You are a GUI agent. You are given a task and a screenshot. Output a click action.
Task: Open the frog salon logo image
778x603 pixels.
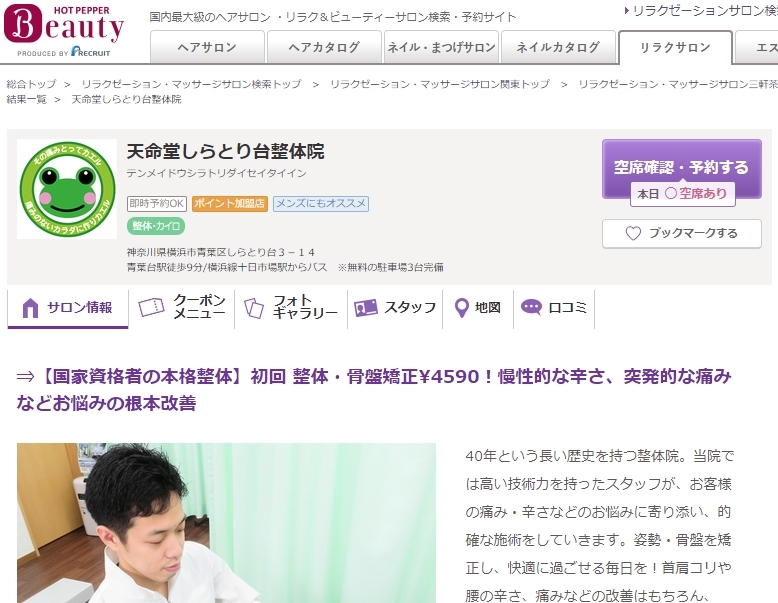[x=67, y=189]
